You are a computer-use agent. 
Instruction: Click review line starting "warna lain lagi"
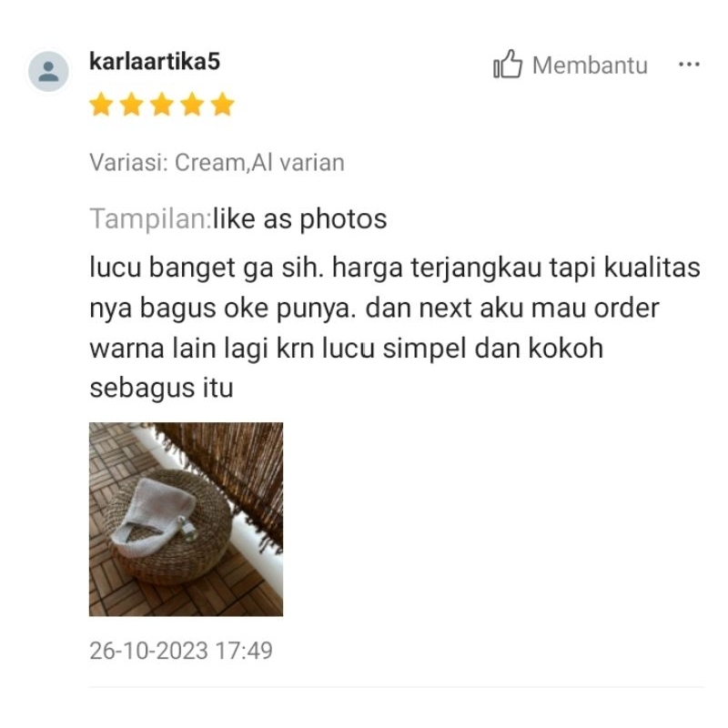(x=347, y=349)
